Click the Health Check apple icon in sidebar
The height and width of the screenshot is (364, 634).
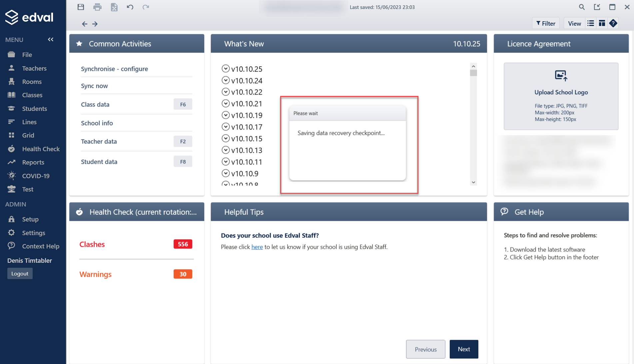11,149
